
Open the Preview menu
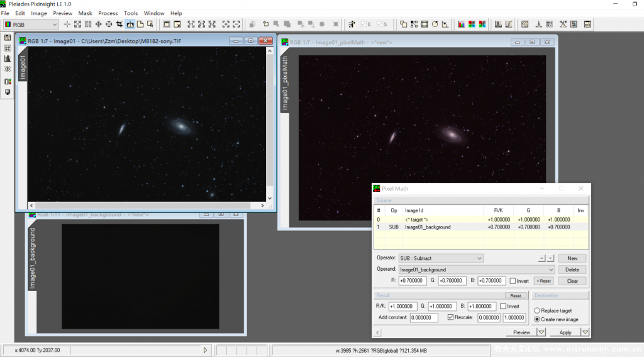click(62, 13)
